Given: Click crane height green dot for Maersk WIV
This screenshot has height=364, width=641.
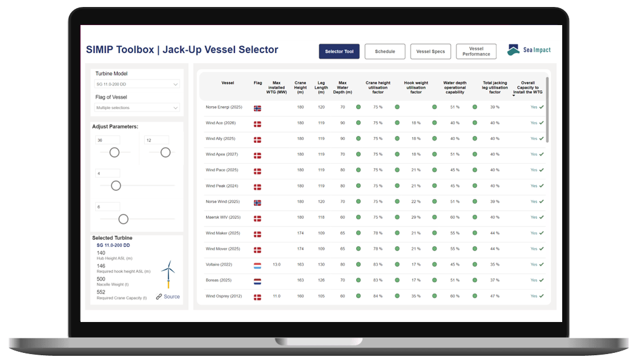Looking at the screenshot, I should point(358,218).
